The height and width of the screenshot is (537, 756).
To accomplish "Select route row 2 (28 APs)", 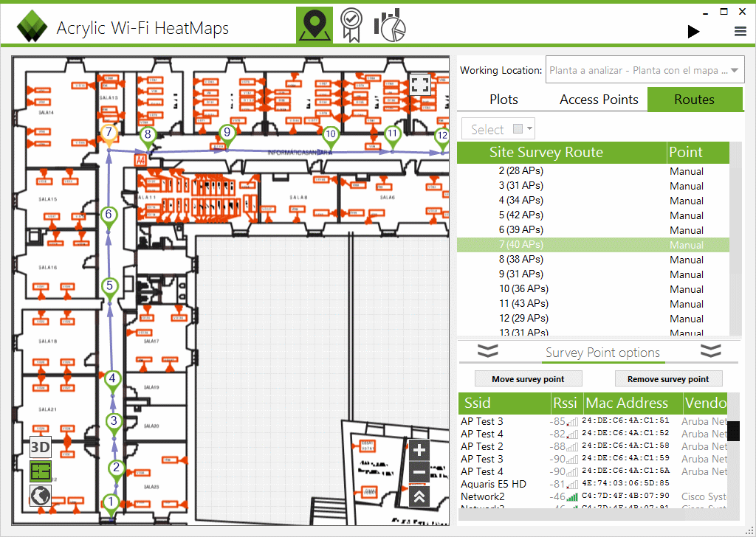I will pyautogui.click(x=593, y=171).
